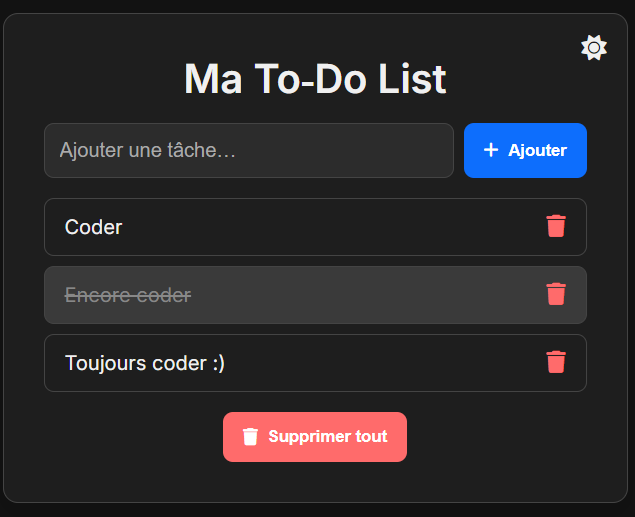The height and width of the screenshot is (517, 635).
Task: Delete the "Coder" task with its trash icon
Action: click(x=556, y=227)
